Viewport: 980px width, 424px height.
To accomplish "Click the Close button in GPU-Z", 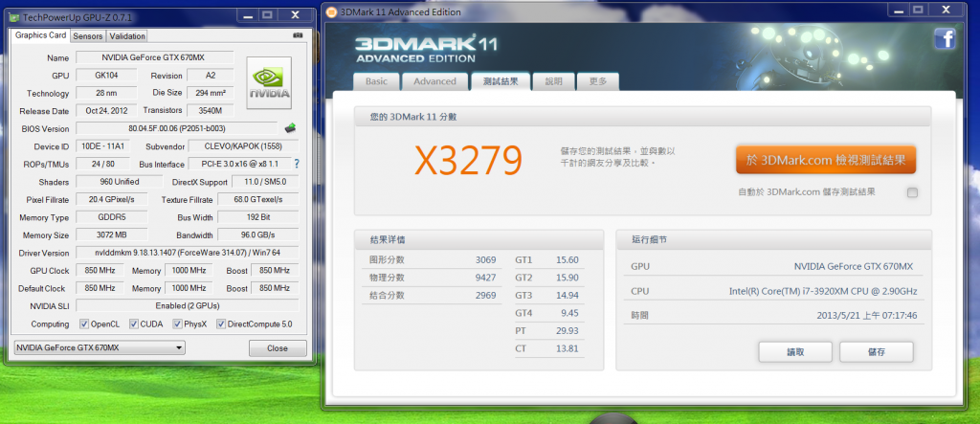I will [278, 348].
